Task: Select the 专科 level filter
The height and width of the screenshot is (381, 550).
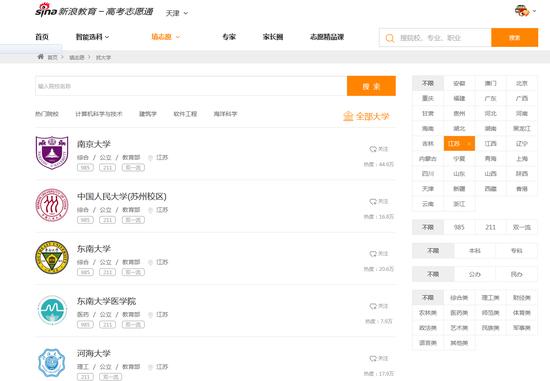Action: [516, 251]
